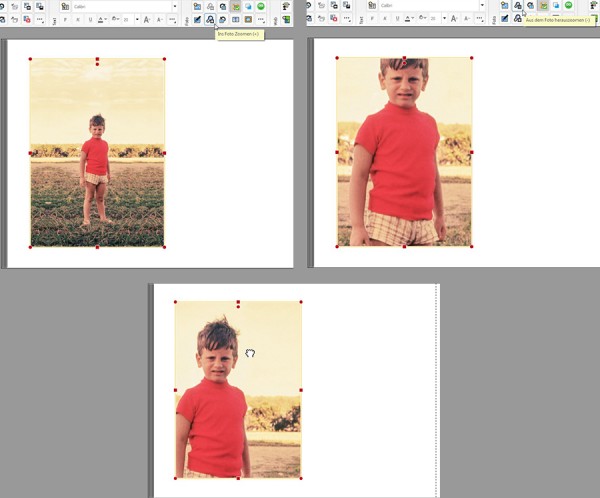Image resolution: width=600 pixels, height=498 pixels.
Task: Toggle underline U button in right toolbar
Action: coord(397,18)
